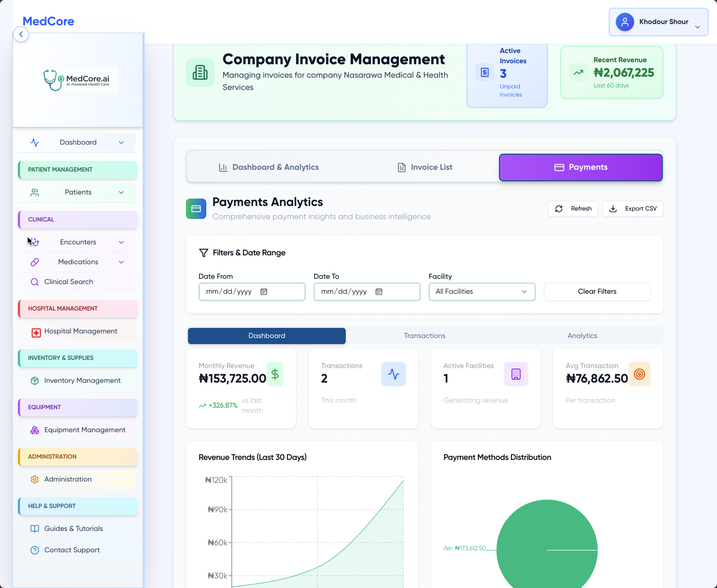Screen dimensions: 717x588
Task: Click the Medications pill icon
Action: (35, 262)
